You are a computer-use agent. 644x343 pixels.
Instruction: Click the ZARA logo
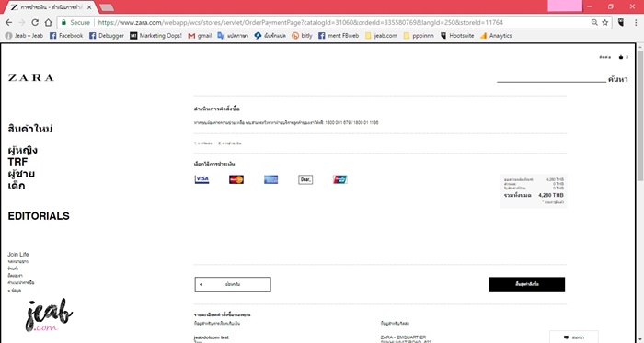(x=31, y=78)
